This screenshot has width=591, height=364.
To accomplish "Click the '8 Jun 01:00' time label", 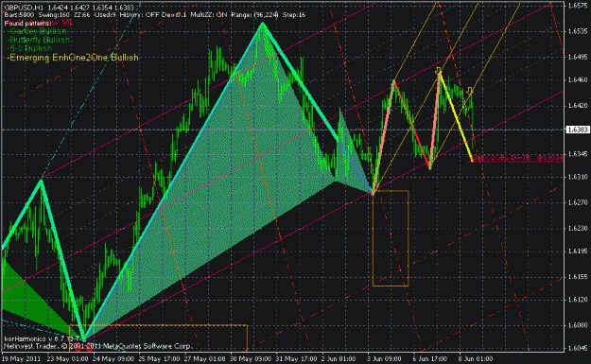I will pyautogui.click(x=476, y=358).
